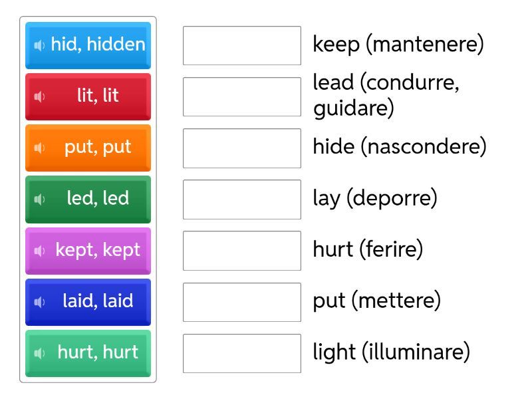Choose the green 'led, led' tile
The image size is (532, 399).
97,199
